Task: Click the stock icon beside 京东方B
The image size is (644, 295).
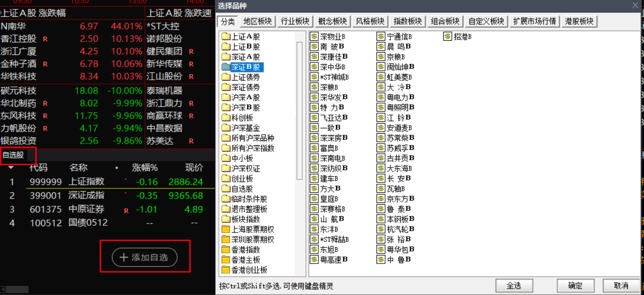Action: (x=381, y=199)
